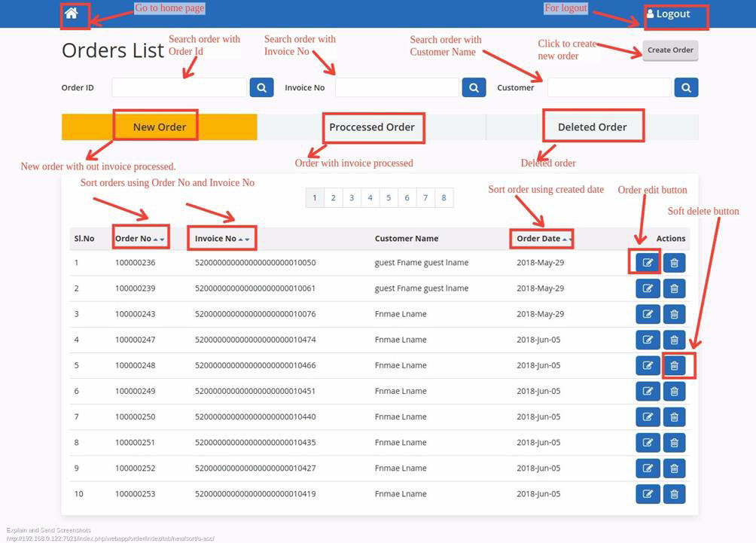
Task: Focus the Order ID input field
Action: [x=179, y=87]
